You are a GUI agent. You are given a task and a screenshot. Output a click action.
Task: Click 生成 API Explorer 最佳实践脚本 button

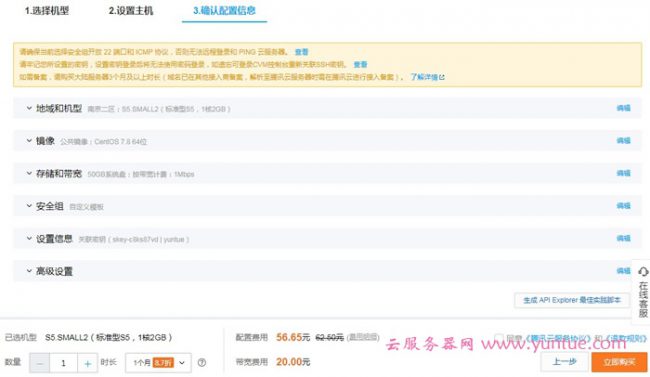[x=572, y=300]
